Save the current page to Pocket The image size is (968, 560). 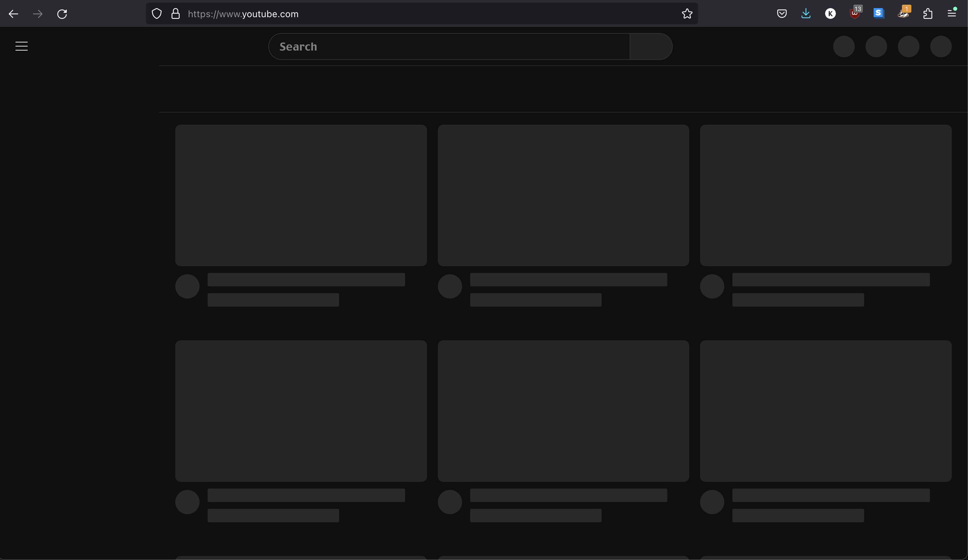click(782, 13)
